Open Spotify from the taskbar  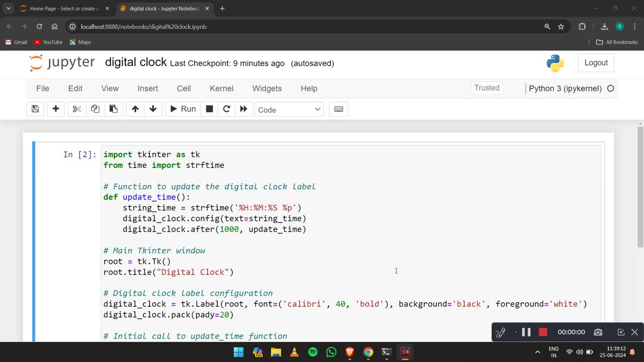313,352
